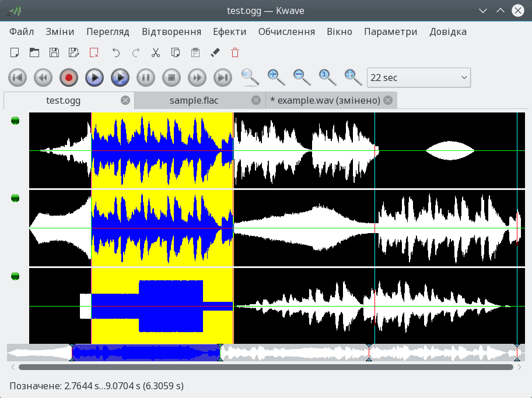Close the example.wav tab
This screenshot has width=532, height=398.
click(388, 100)
